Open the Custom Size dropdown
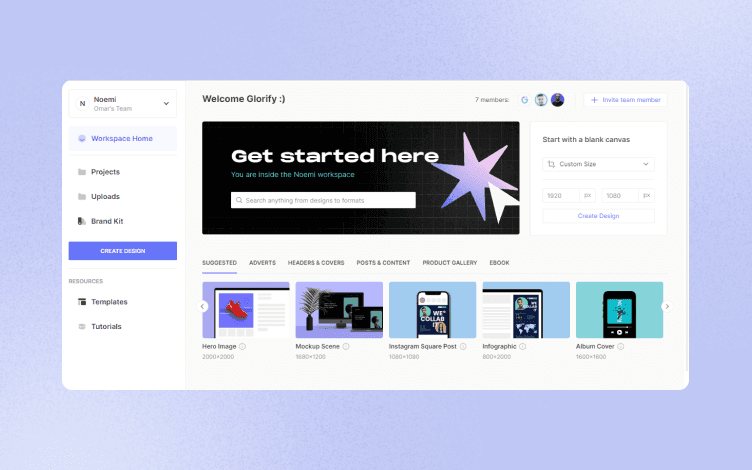This screenshot has width=752, height=470. pos(598,164)
